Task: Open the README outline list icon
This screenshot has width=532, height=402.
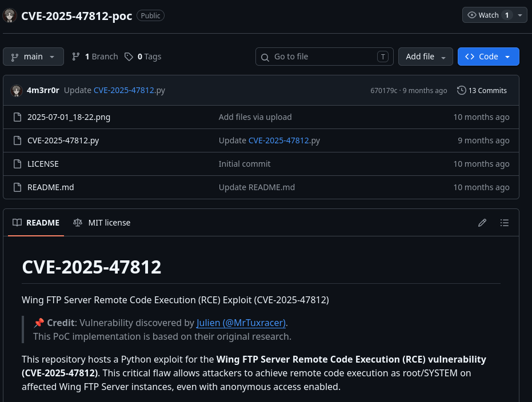Action: (x=504, y=223)
